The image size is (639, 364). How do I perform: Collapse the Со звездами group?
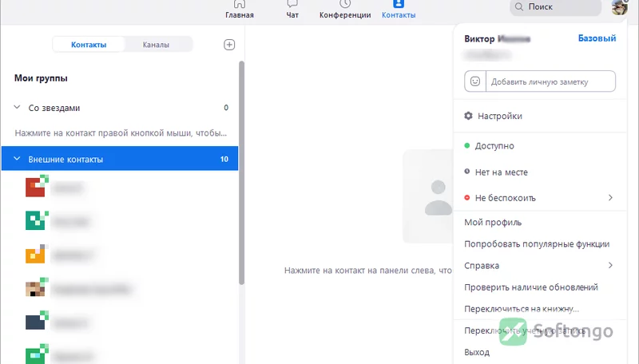pyautogui.click(x=17, y=108)
